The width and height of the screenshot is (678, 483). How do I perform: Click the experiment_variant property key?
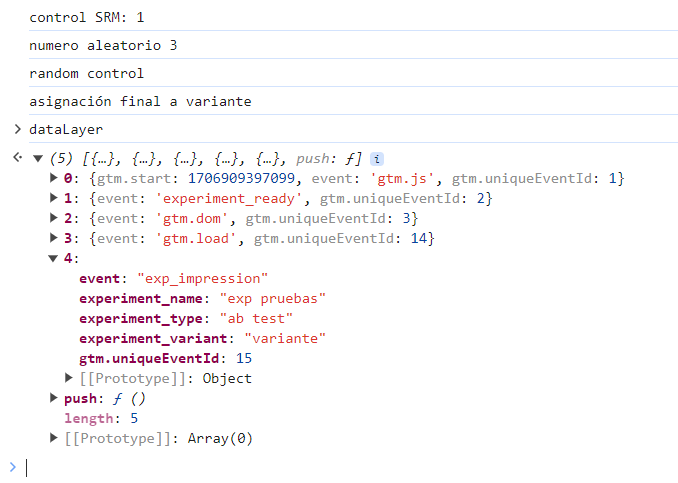pyautogui.click(x=153, y=338)
